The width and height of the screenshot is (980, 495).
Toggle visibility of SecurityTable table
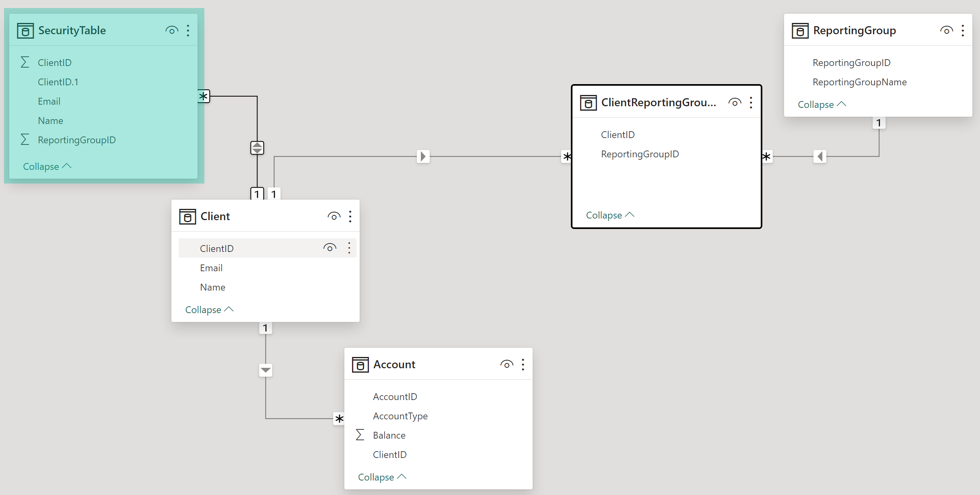coord(172,31)
